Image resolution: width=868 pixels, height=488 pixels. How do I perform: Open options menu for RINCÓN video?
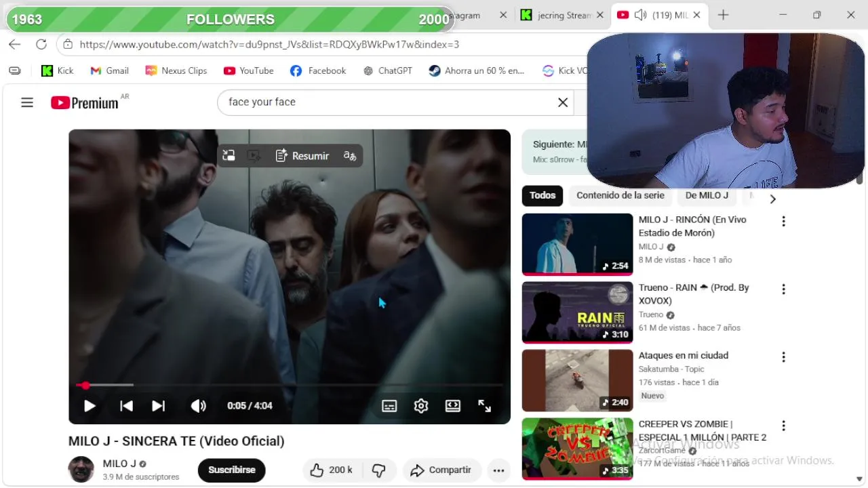click(783, 222)
